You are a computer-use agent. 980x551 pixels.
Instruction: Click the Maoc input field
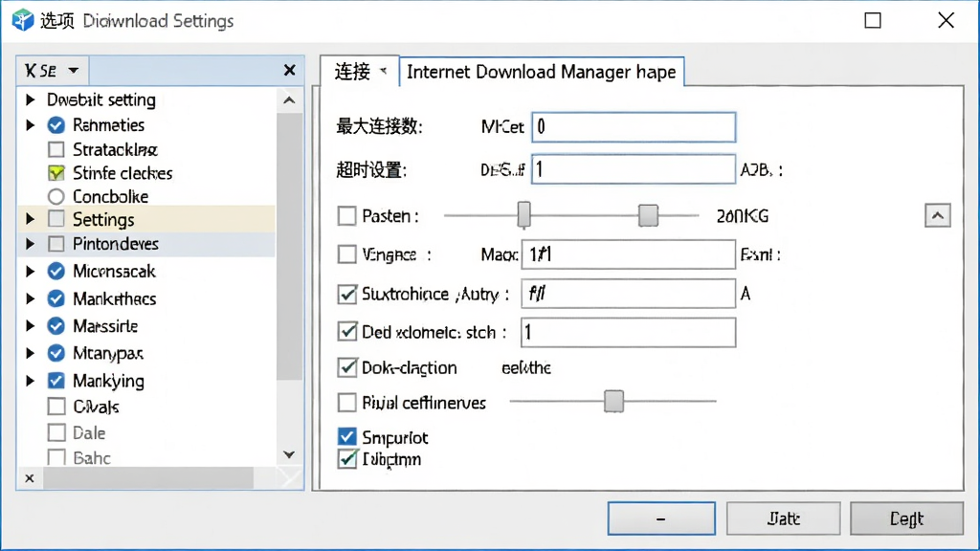pos(628,254)
